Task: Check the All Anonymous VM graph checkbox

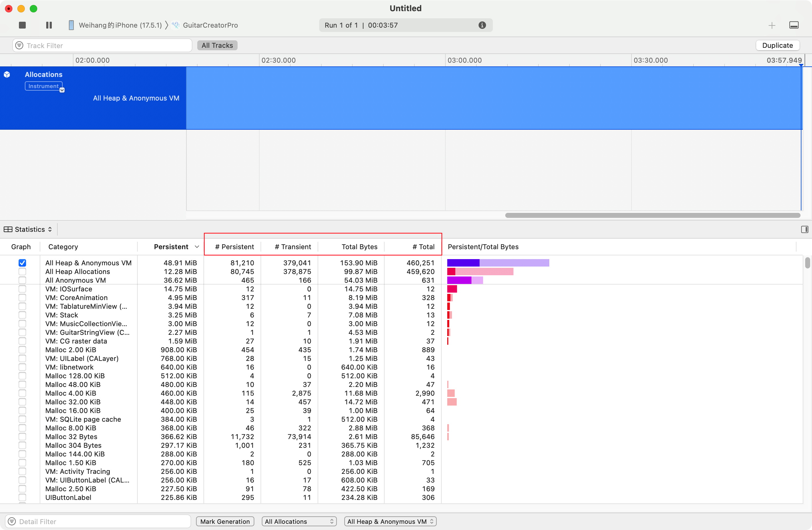Action: 22,280
